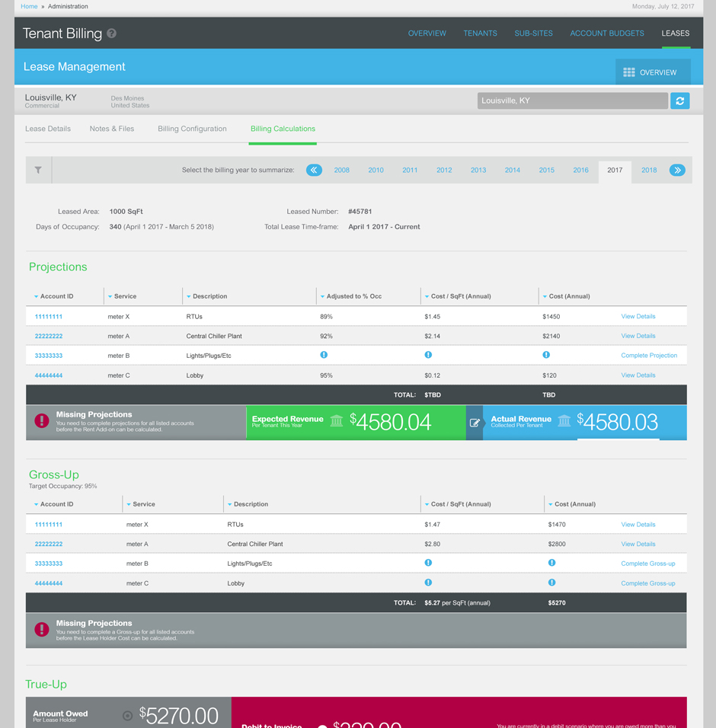Go to earlier billing years arrow
The width and height of the screenshot is (716, 728).
(x=314, y=170)
